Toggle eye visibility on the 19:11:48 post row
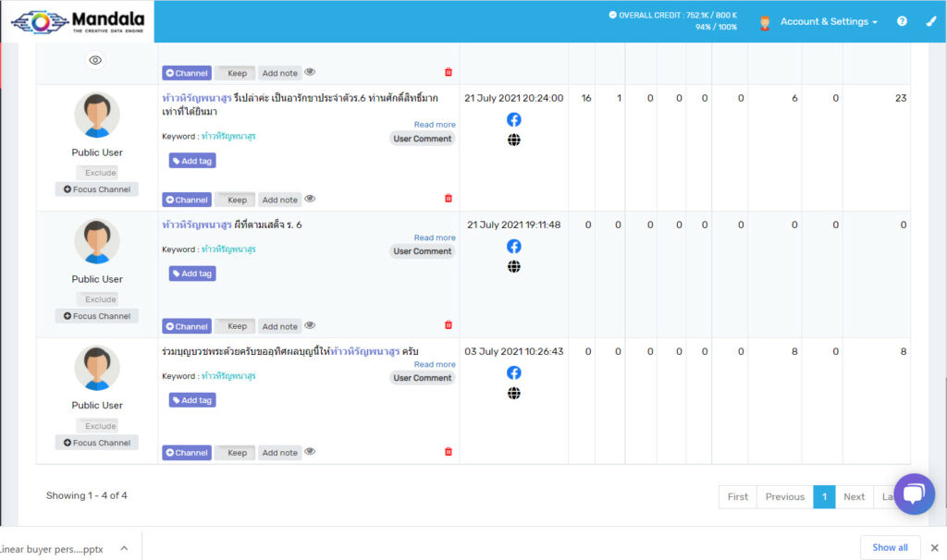 point(310,325)
